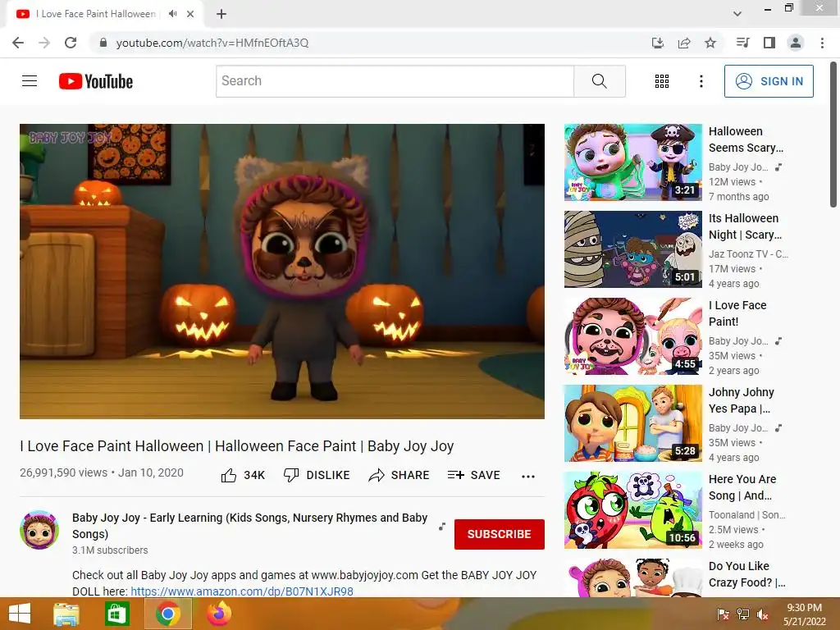Open more actions ellipsis under video
Image resolution: width=840 pixels, height=630 pixels.
pos(528,477)
